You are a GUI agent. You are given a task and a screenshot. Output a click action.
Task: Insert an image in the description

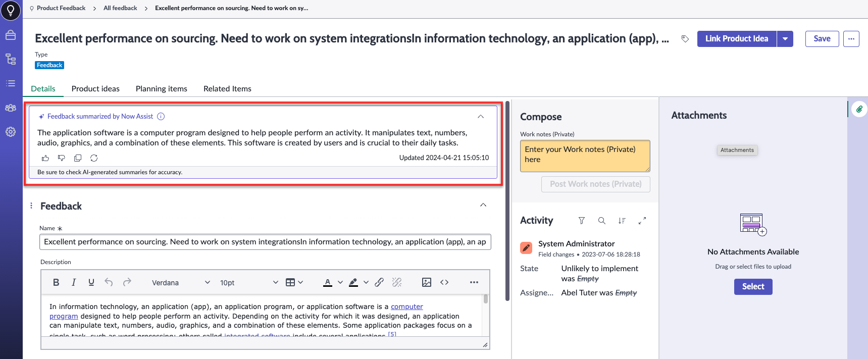[427, 282]
